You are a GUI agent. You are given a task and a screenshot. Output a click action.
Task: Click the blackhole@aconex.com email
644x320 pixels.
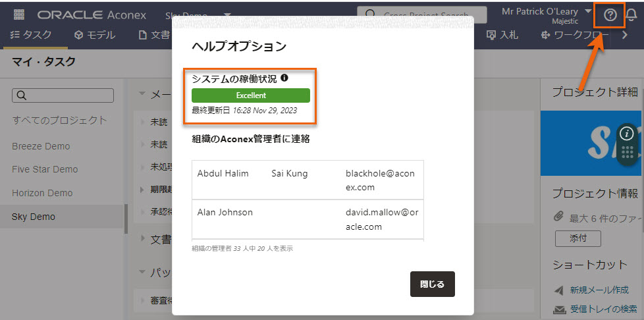click(381, 180)
